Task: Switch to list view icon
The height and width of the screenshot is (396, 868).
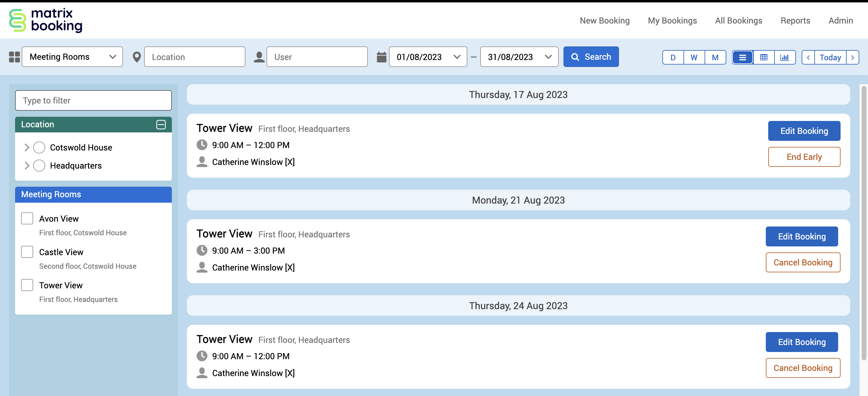Action: [x=742, y=57]
